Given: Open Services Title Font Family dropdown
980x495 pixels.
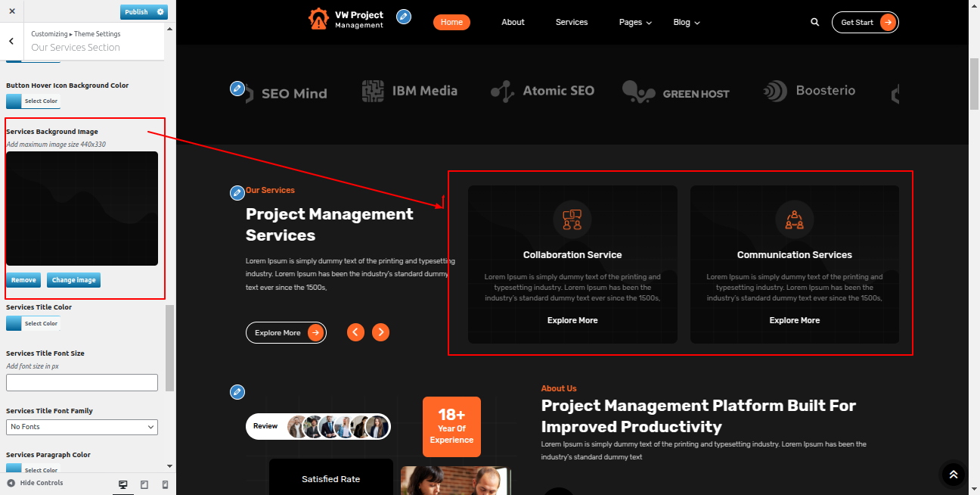Looking at the screenshot, I should (82, 427).
